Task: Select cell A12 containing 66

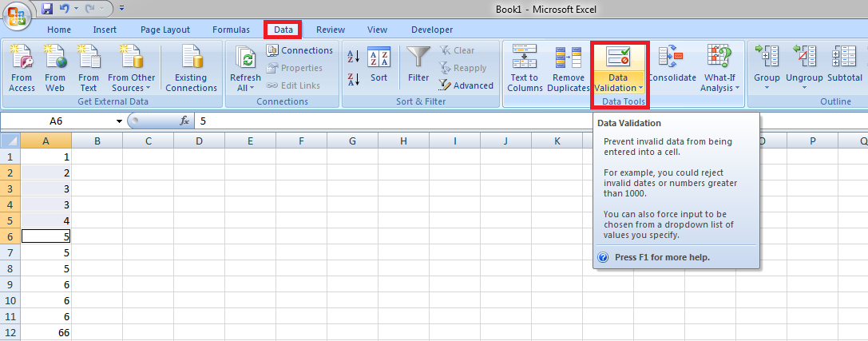Action: point(46,333)
